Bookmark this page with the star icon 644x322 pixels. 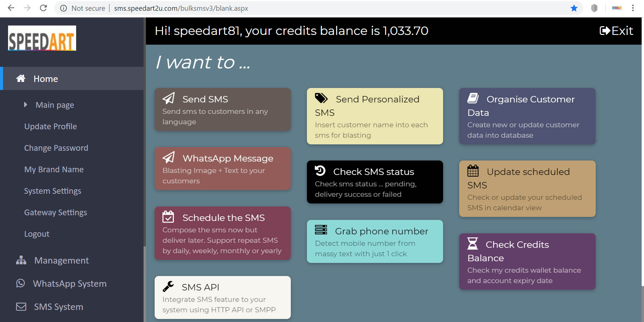(574, 8)
